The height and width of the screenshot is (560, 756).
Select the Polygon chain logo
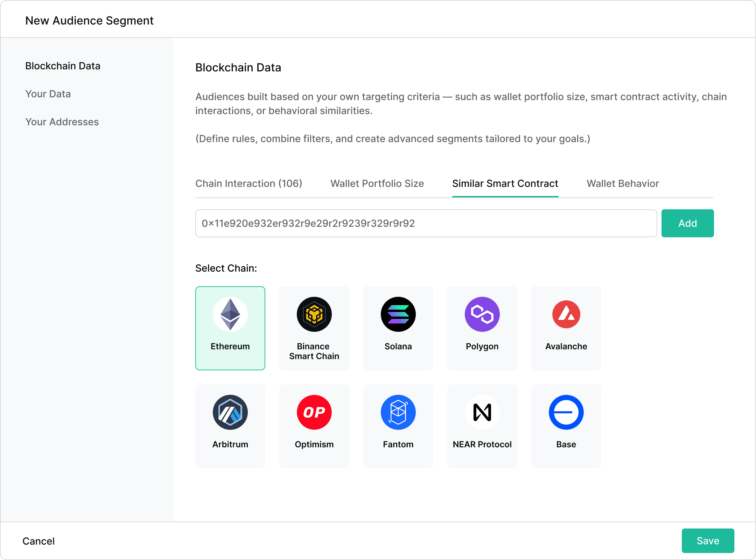tap(482, 314)
